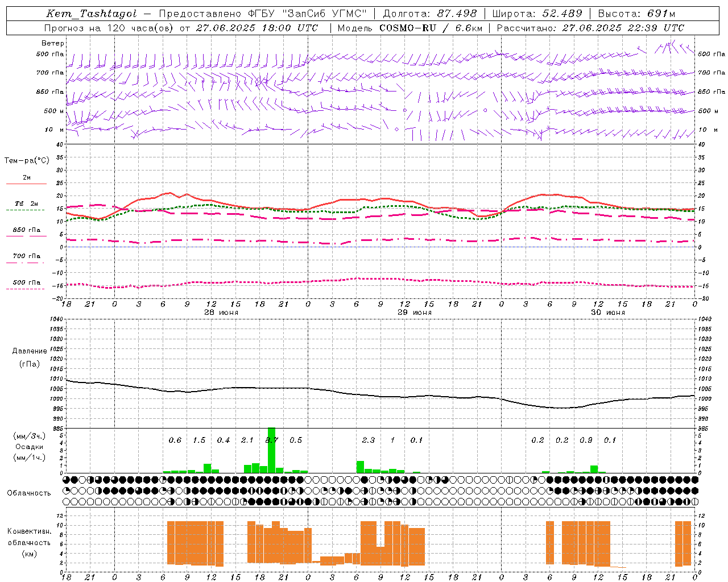Click the 700 гПа dash-dot temperature legend entry
The image size is (728, 582).
click(27, 256)
